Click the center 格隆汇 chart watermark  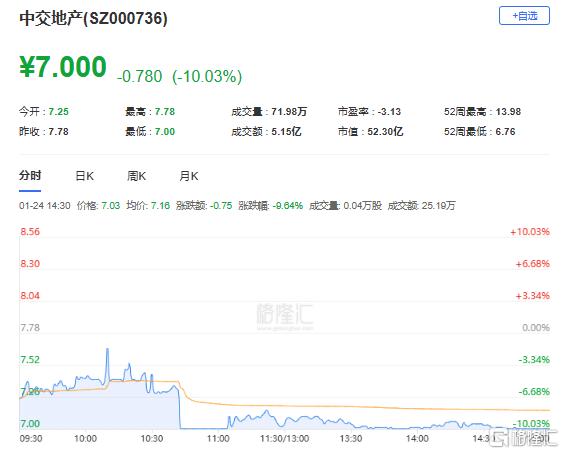(x=285, y=316)
